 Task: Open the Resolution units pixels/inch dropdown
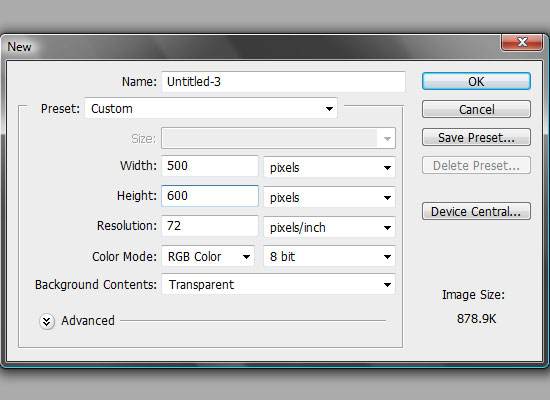pyautogui.click(x=329, y=227)
